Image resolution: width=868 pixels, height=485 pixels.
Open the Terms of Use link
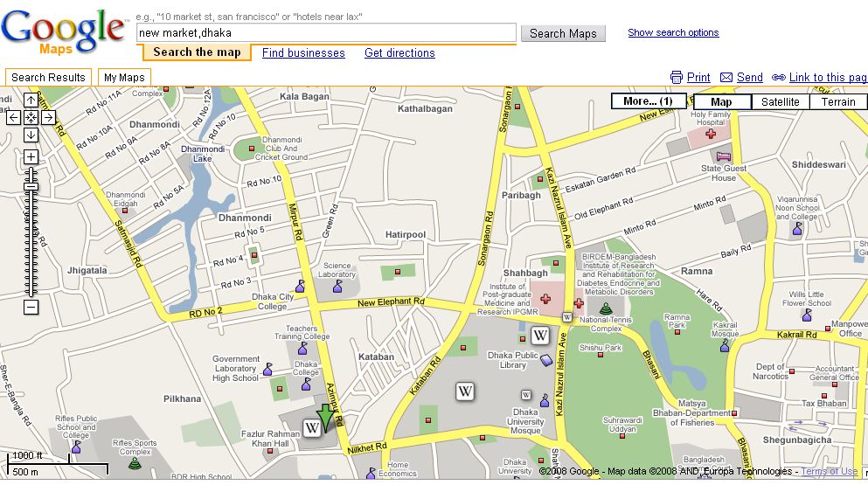pos(829,471)
